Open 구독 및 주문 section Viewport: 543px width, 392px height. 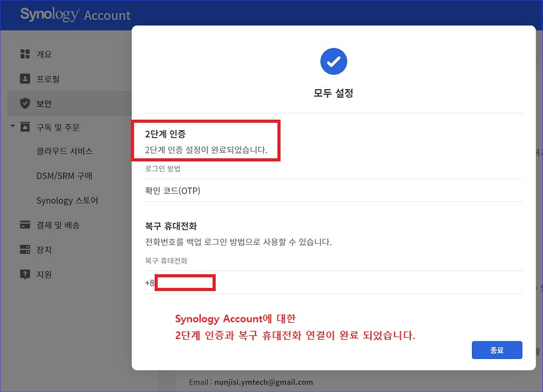pyautogui.click(x=58, y=127)
